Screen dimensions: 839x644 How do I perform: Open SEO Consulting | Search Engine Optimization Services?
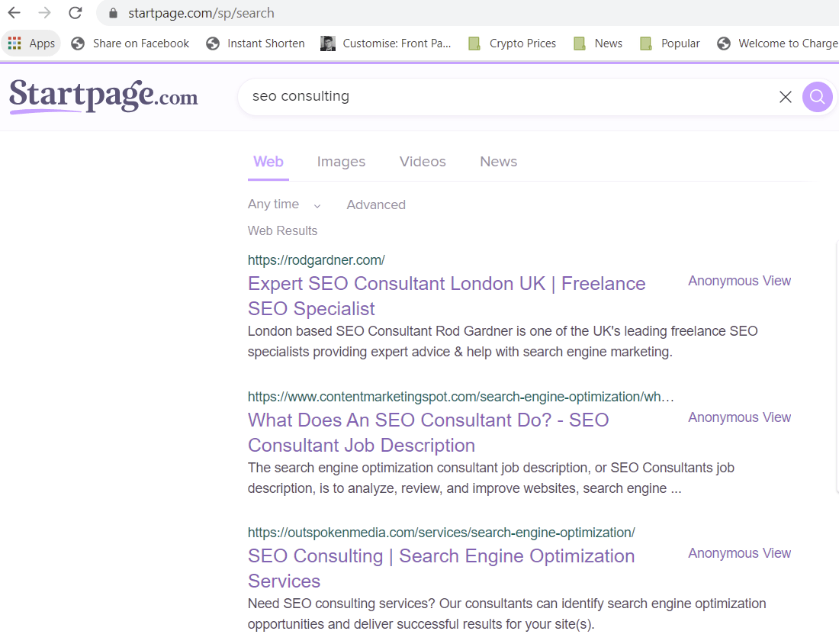(441, 568)
